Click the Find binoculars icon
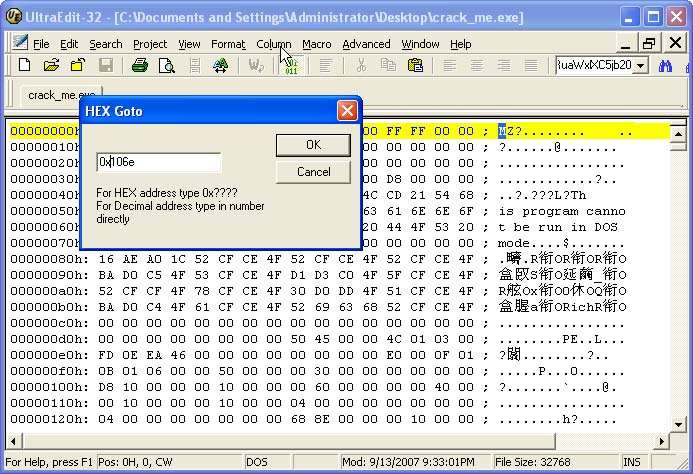 click(x=665, y=66)
